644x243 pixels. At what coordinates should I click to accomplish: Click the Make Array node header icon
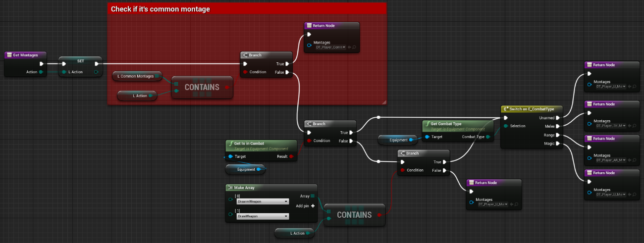[x=230, y=188]
